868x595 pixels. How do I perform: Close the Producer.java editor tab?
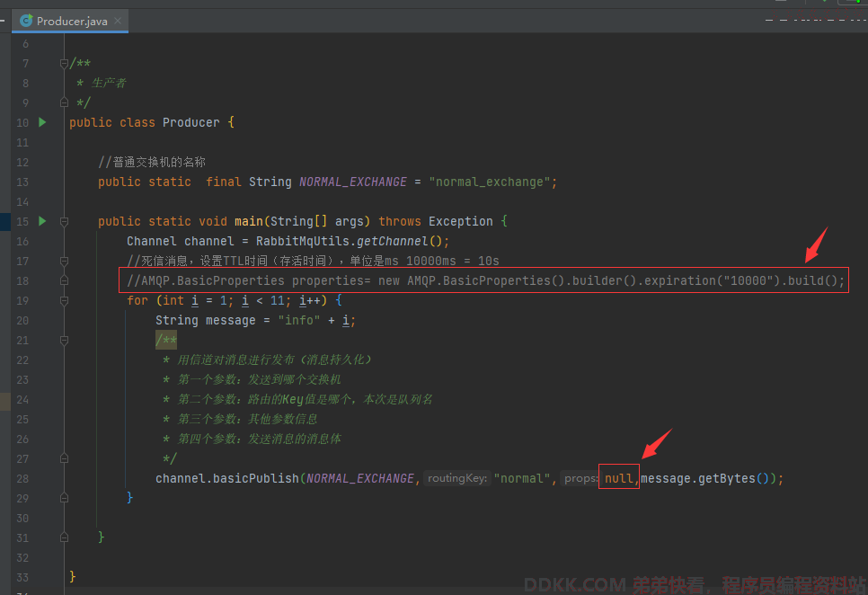pos(118,21)
